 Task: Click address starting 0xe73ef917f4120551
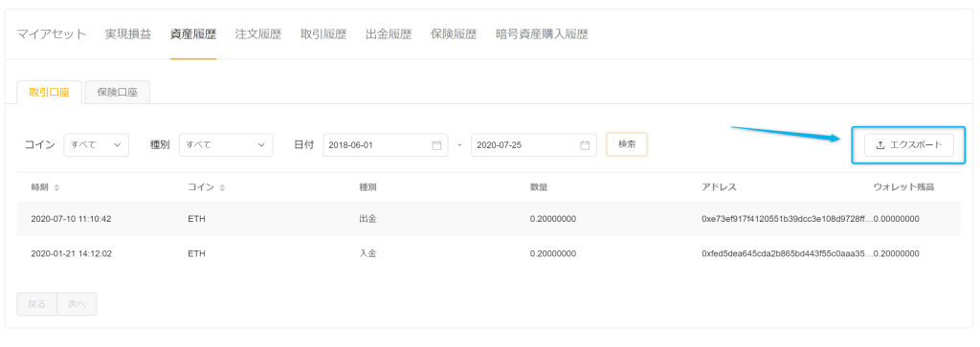787,219
